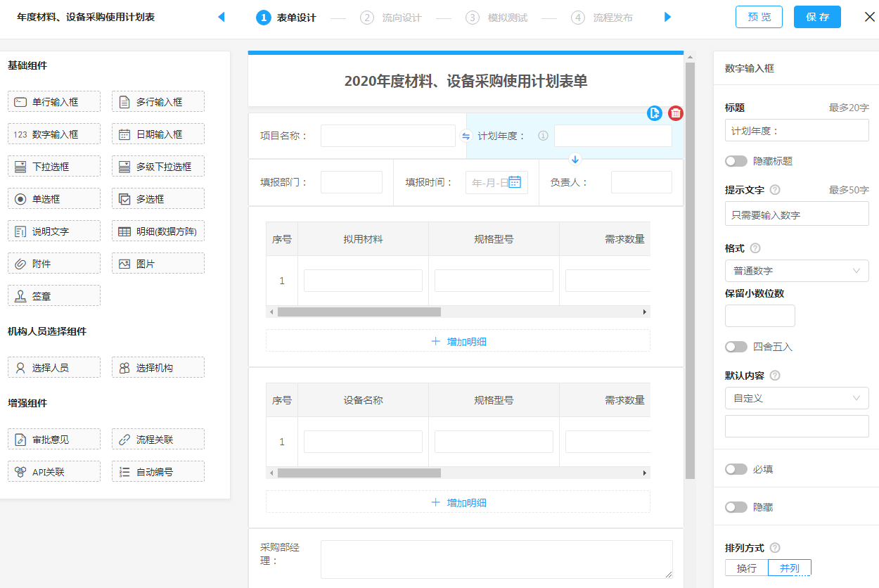Viewport: 879px width, 588px height.
Task: Add a 流程关联 component
Action: click(158, 439)
